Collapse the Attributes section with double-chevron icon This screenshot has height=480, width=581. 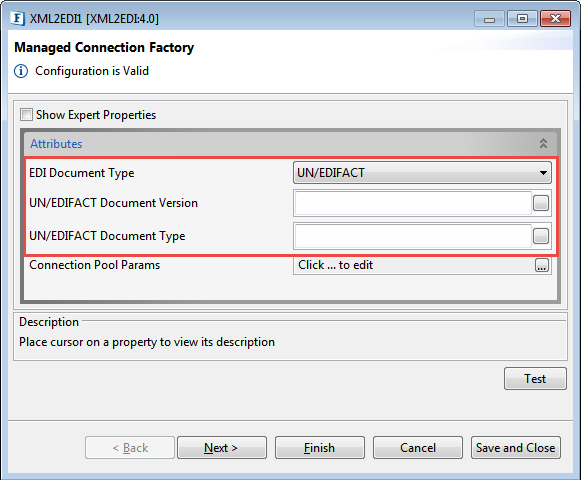(x=543, y=143)
